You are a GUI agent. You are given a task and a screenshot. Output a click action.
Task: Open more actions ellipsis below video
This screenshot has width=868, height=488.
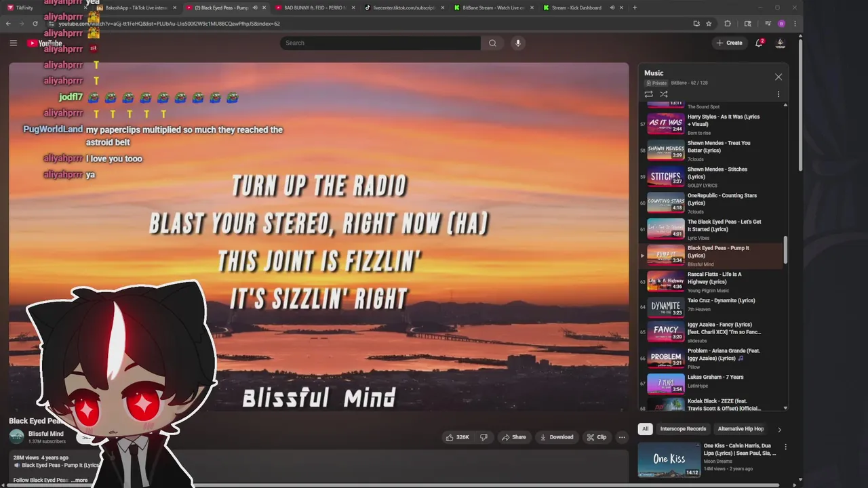pos(622,437)
